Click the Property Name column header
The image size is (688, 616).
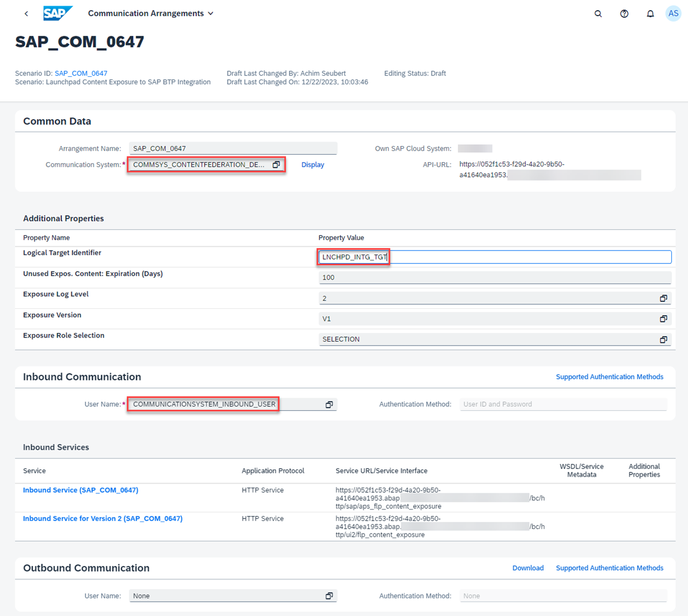coord(46,238)
